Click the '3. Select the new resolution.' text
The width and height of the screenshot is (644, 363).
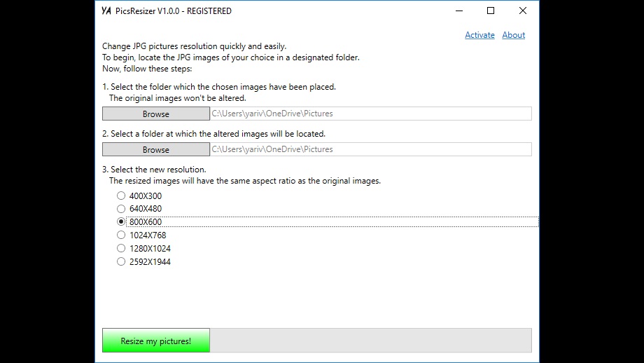pyautogui.click(x=154, y=170)
